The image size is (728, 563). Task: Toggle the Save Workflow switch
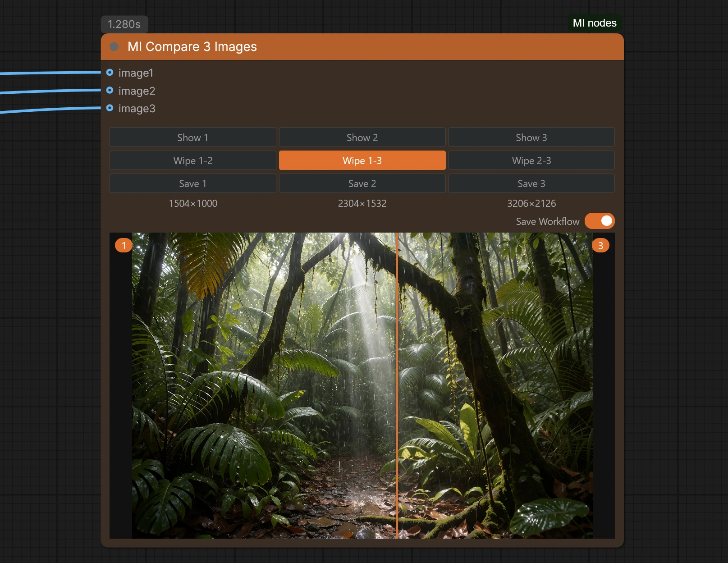[x=600, y=221]
